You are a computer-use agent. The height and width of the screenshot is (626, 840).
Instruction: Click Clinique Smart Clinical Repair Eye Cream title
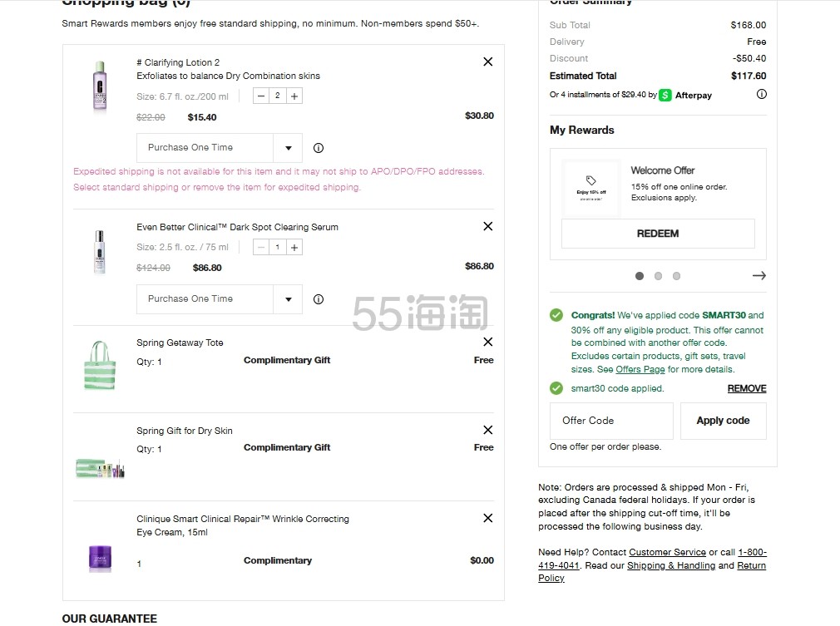coord(243,525)
